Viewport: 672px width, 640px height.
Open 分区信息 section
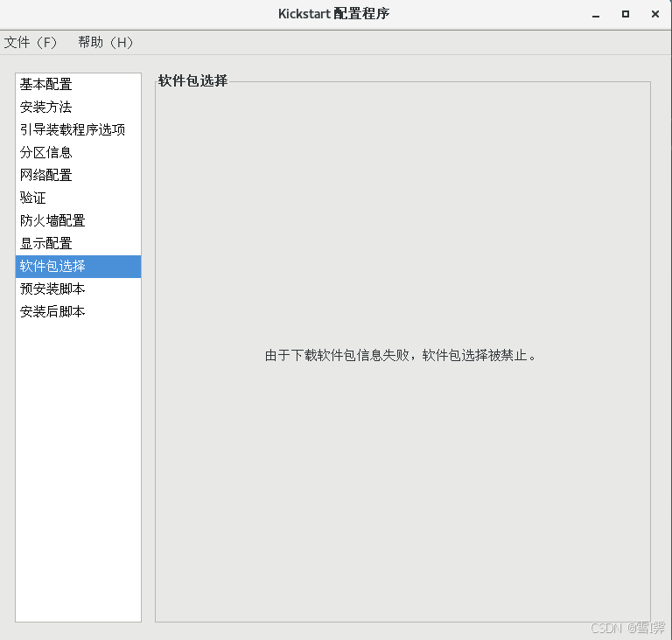click(78, 152)
